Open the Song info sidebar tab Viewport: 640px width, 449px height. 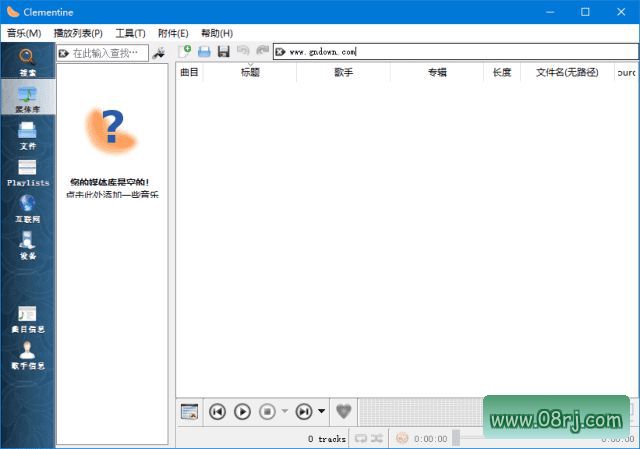(x=27, y=319)
